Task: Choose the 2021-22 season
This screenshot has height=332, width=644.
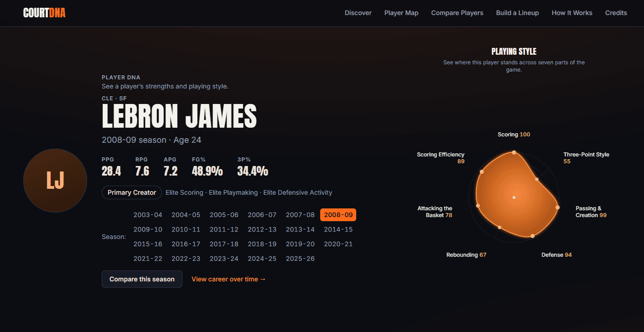Action: 148,259
